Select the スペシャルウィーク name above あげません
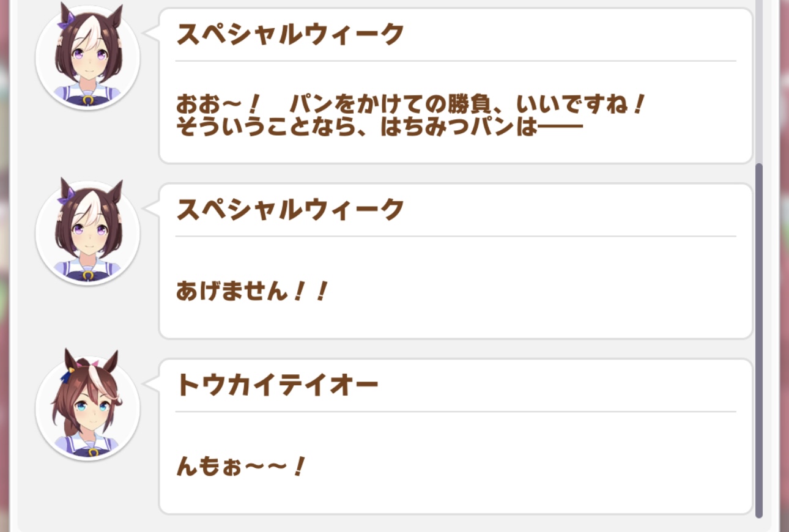Viewport: 789px width, 532px height. pyautogui.click(x=290, y=210)
